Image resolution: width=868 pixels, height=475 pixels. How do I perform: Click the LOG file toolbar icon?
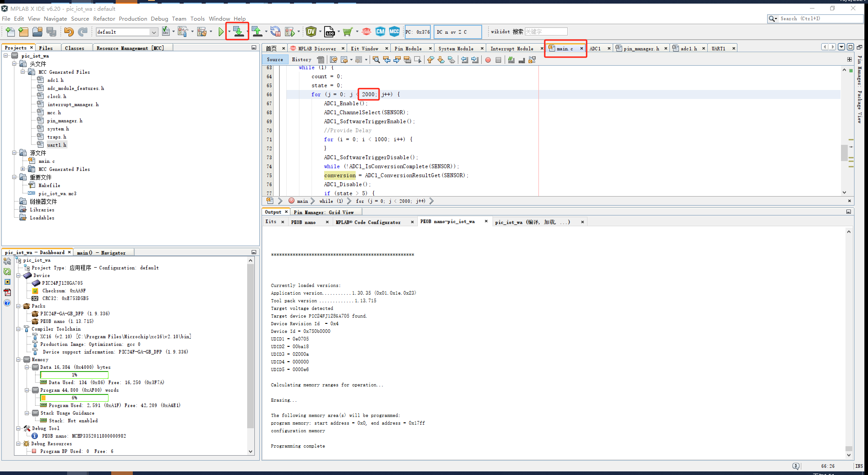(x=330, y=31)
